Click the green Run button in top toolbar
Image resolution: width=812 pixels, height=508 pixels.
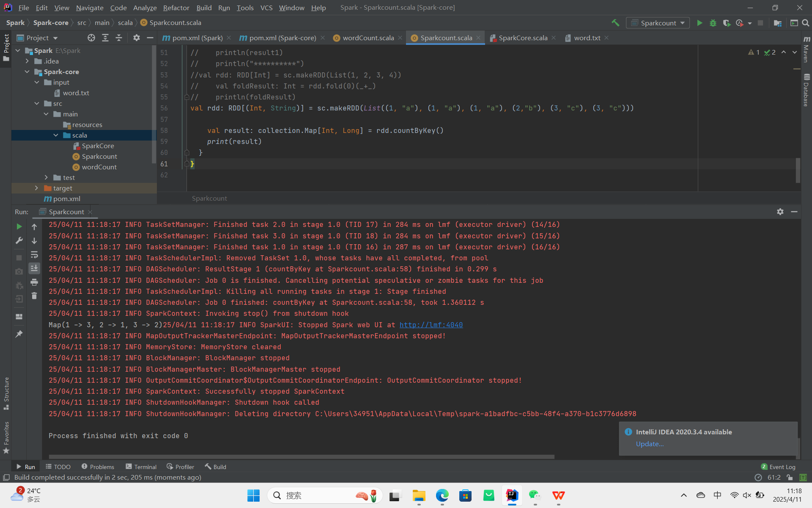[x=700, y=23]
